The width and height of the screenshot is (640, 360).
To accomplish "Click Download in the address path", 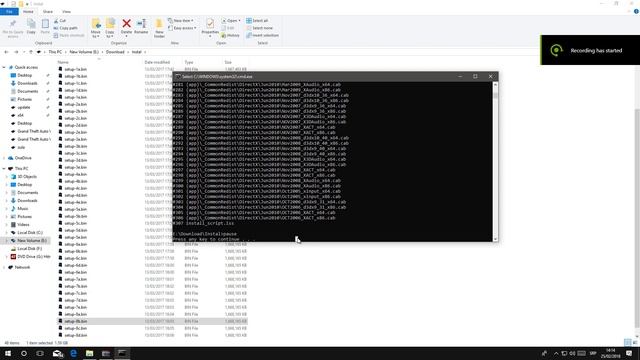I will point(115,52).
